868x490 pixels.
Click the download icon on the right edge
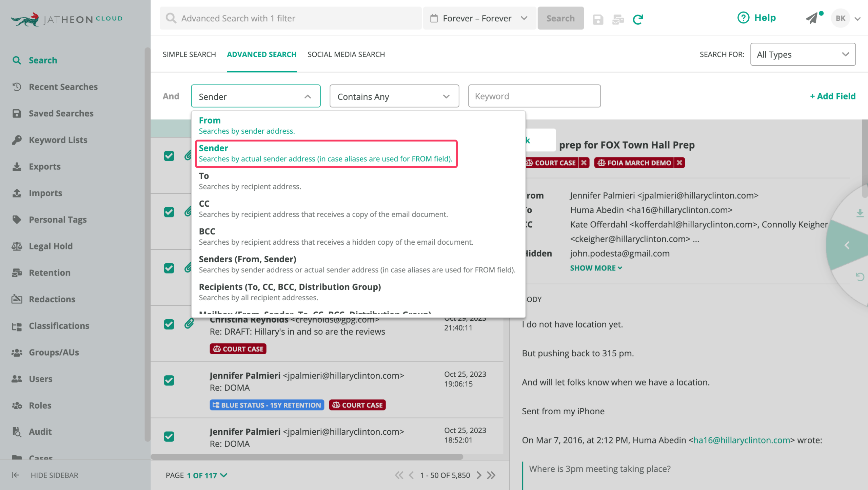click(860, 213)
